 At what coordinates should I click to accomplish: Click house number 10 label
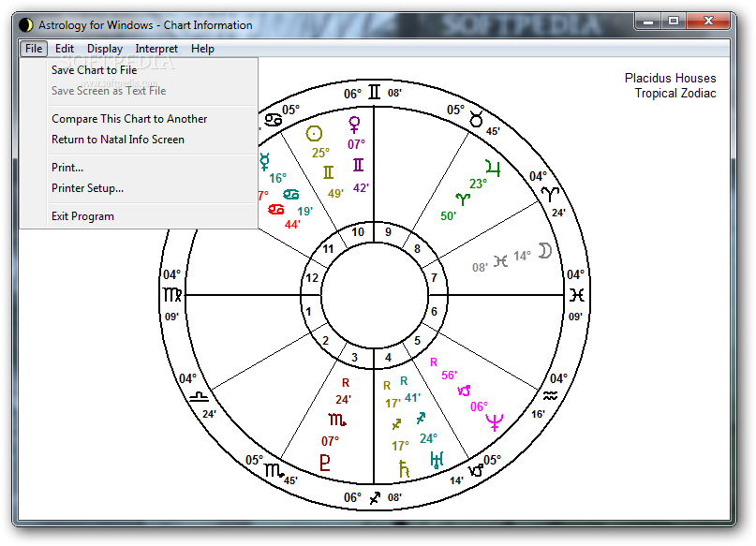click(358, 232)
